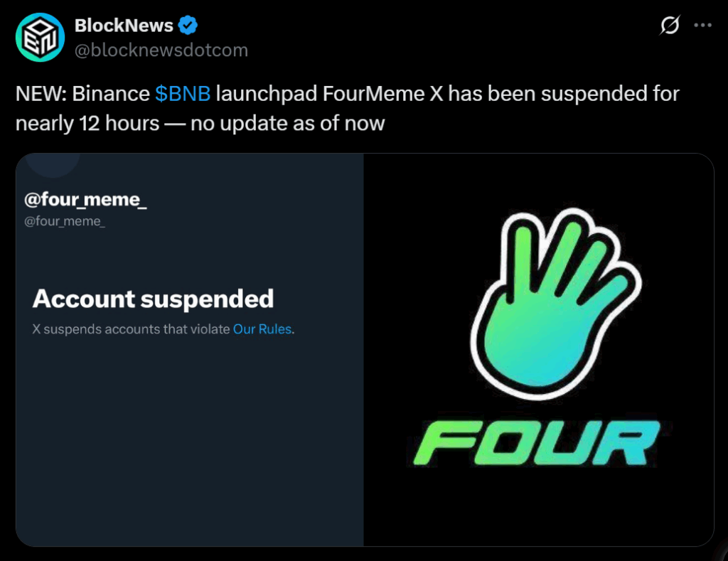Screen dimensions: 728x561
Task: Click the "X suspends accounts that violate" text
Action: click(x=132, y=329)
